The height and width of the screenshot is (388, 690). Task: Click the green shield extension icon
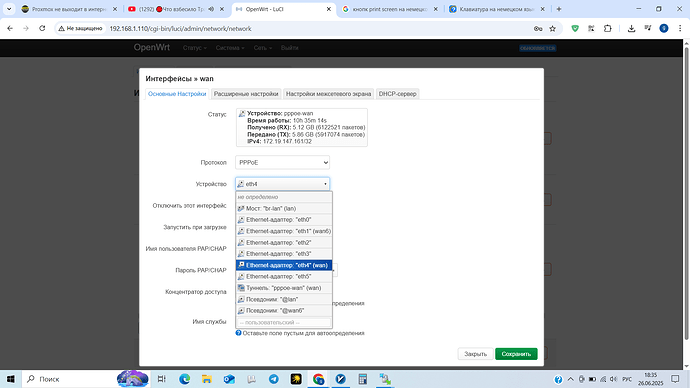tap(575, 29)
